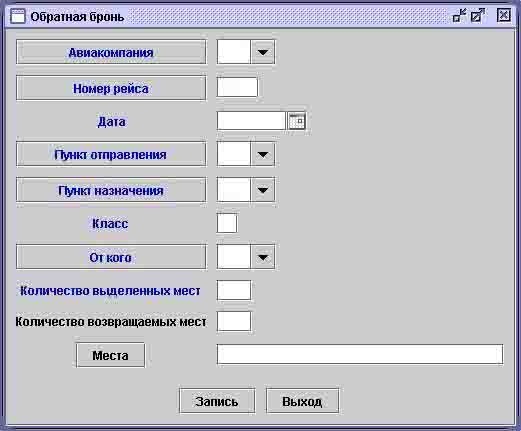Image resolution: width=521 pixels, height=431 pixels.
Task: Click the Пункт назначения button
Action: [111, 190]
